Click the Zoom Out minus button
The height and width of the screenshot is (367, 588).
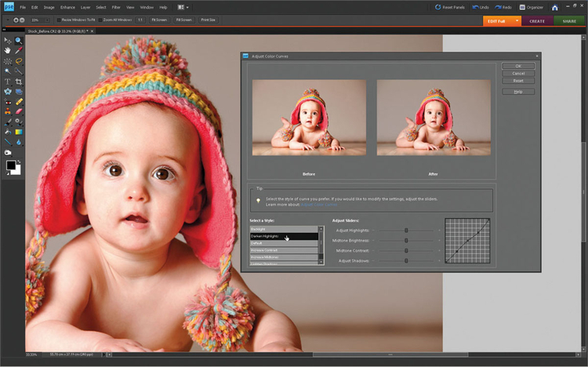(x=22, y=20)
